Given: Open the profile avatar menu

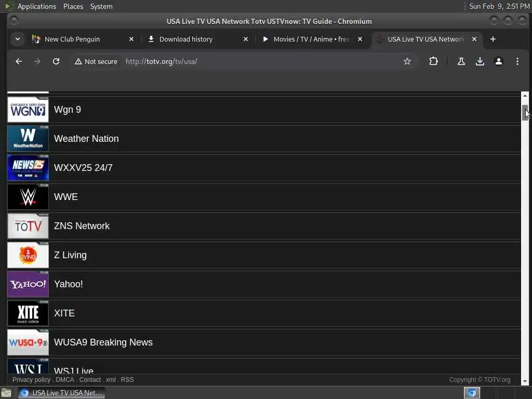Looking at the screenshot, I should tap(498, 61).
